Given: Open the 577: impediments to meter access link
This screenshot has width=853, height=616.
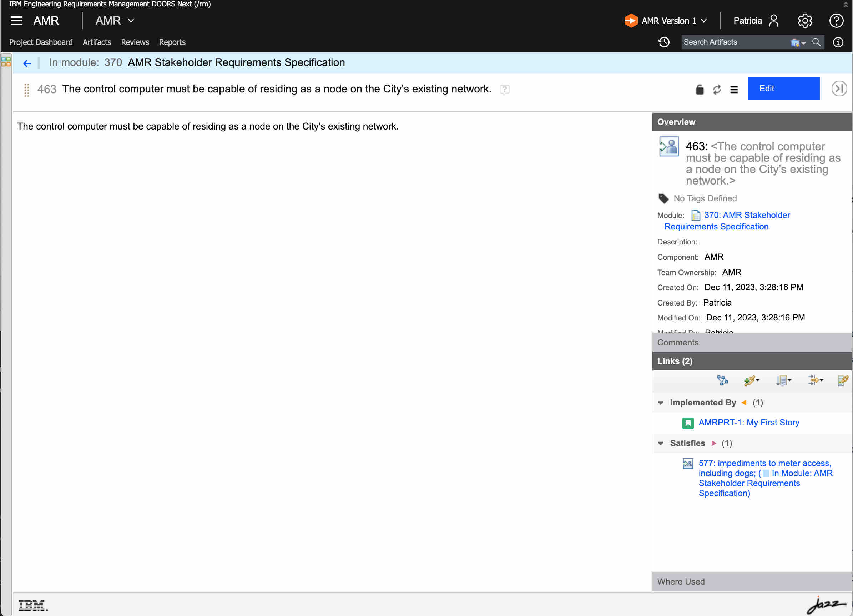Looking at the screenshot, I should [765, 478].
